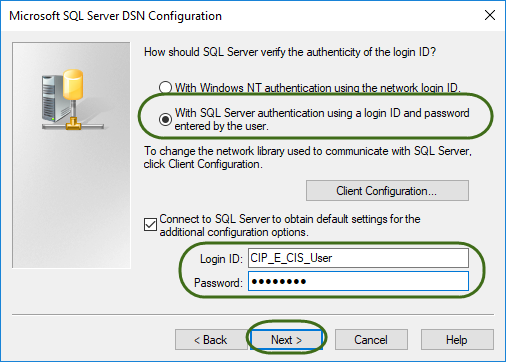506x362 pixels.
Task: Open Help for this dialog
Action: [x=457, y=340]
